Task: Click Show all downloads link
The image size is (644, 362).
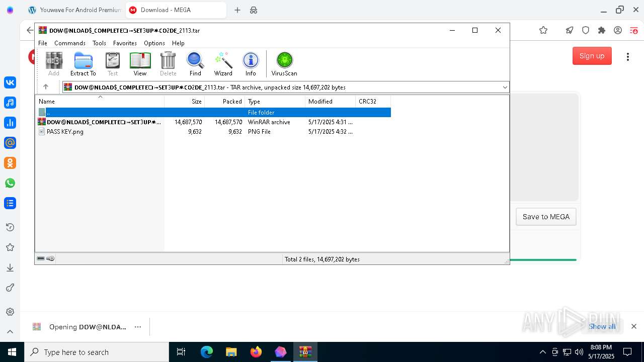Action: point(602,326)
